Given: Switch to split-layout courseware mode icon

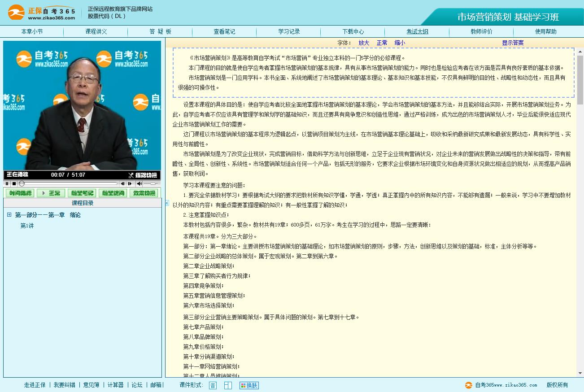Looking at the screenshot, I should (228, 385).
